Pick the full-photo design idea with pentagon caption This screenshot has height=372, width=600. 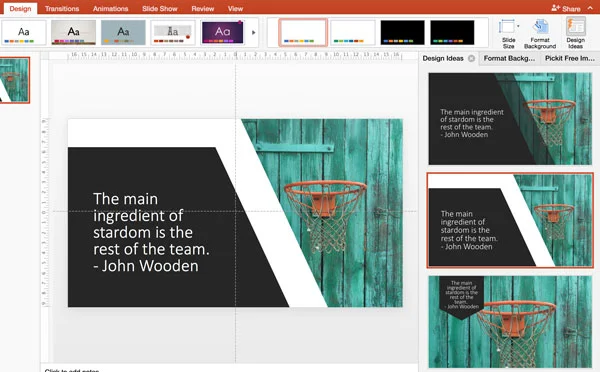click(510, 322)
